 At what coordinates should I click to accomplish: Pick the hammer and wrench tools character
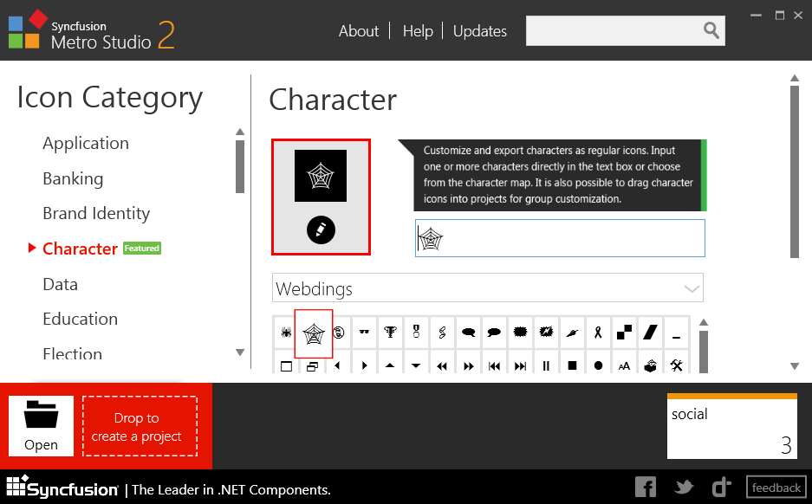676,365
